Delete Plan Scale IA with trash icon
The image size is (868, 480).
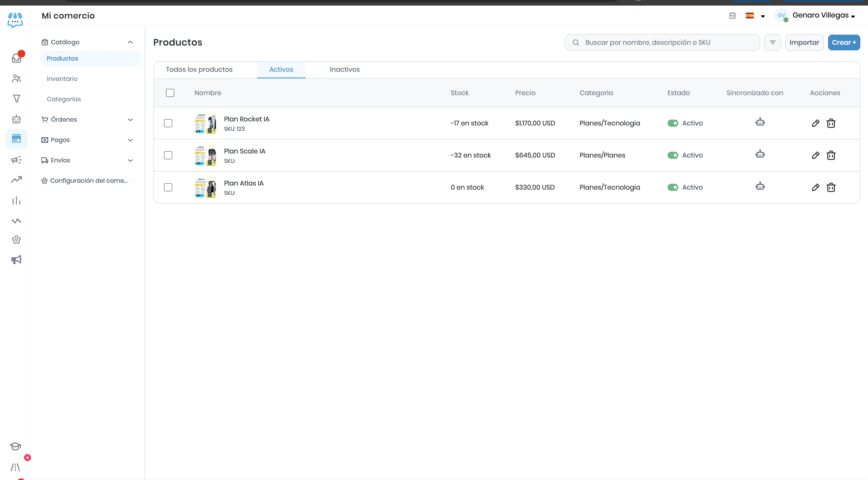point(831,155)
